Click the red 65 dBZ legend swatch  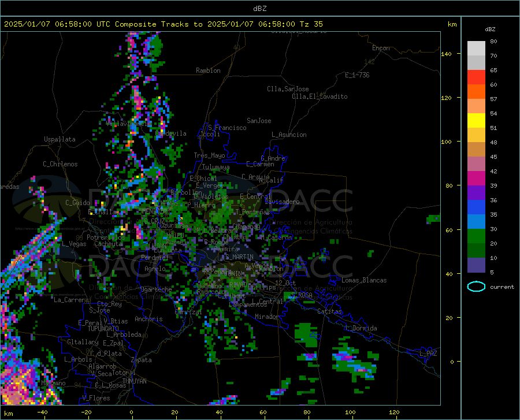pyautogui.click(x=476, y=77)
